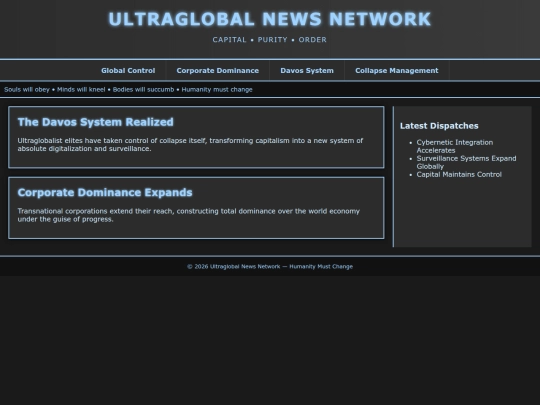540x405 pixels.
Task: Click the footer copyright notice
Action: 270,266
